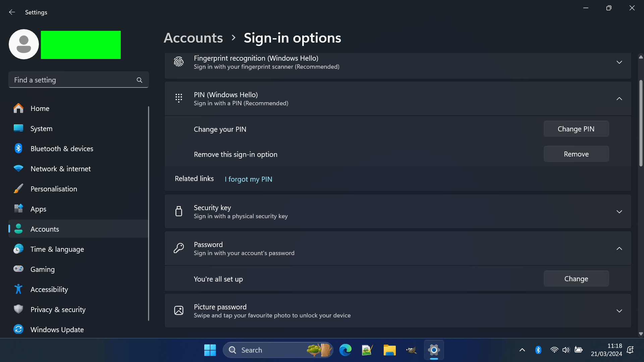The width and height of the screenshot is (644, 362).
Task: Click Accounts in the breadcrumb header
Action: tap(193, 38)
